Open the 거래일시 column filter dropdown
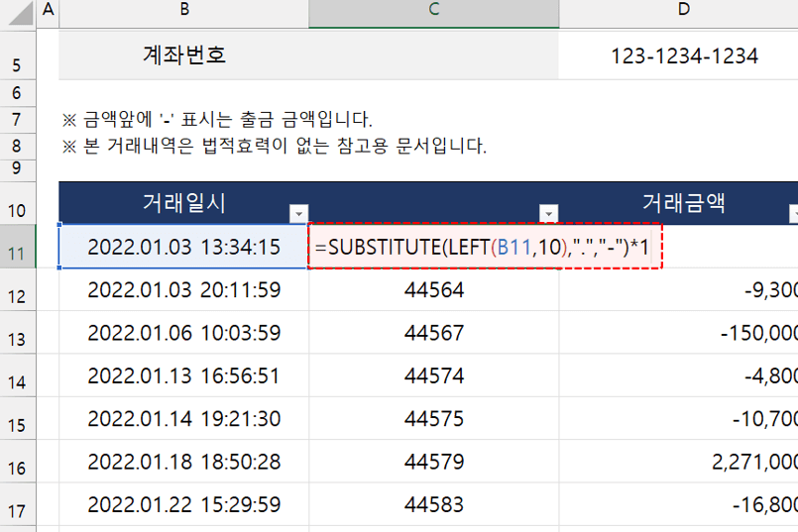 point(298,214)
